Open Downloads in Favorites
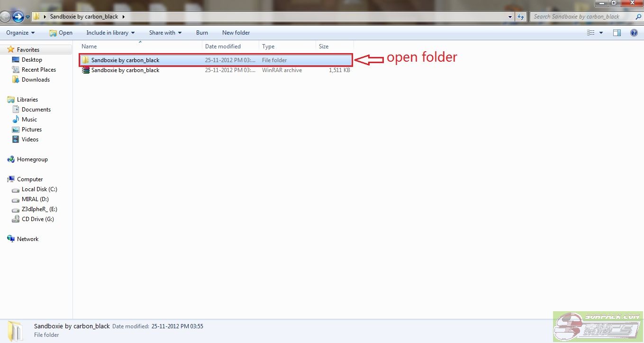This screenshot has width=644, height=343. tap(36, 80)
